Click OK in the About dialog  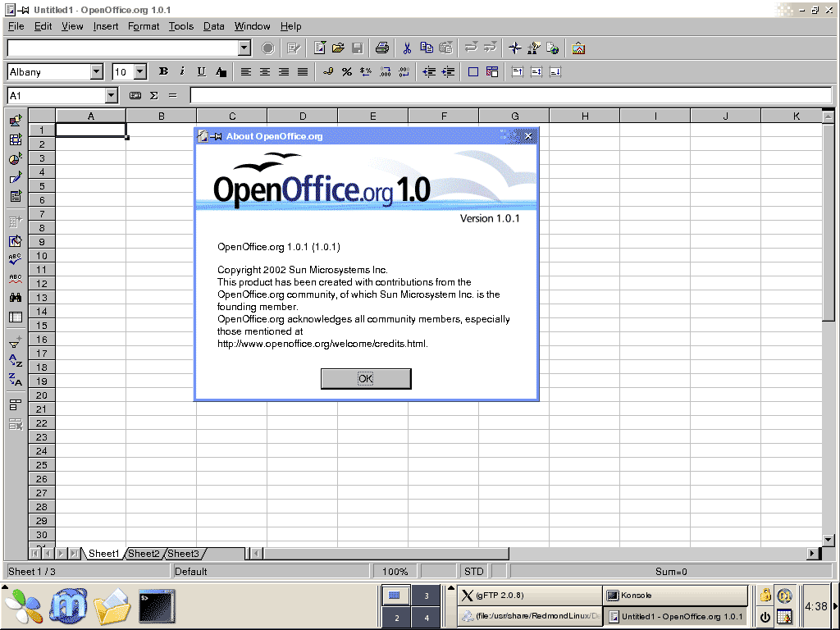pyautogui.click(x=366, y=379)
